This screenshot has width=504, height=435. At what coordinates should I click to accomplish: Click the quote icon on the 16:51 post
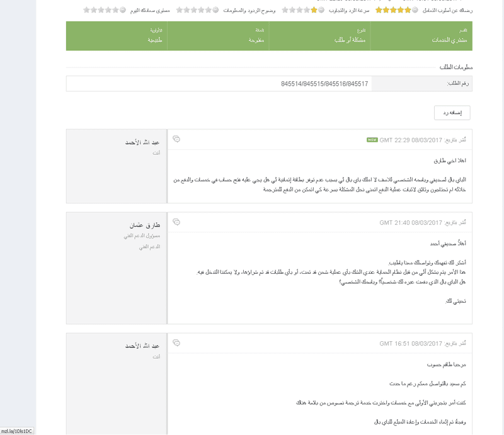click(176, 343)
